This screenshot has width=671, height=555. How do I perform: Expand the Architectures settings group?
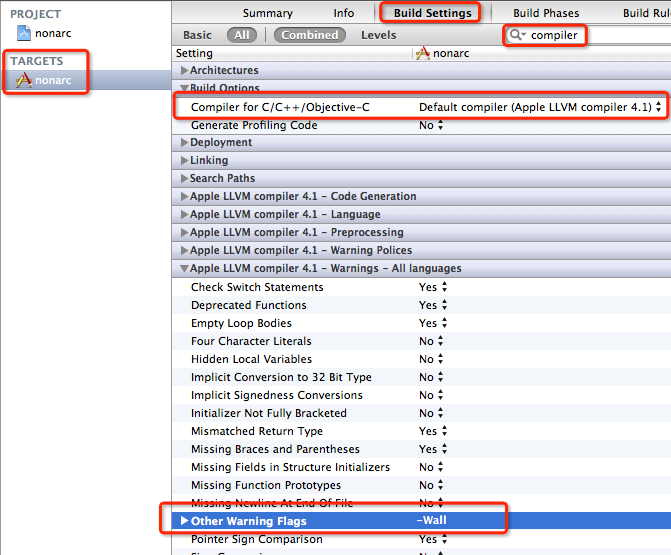click(x=183, y=71)
